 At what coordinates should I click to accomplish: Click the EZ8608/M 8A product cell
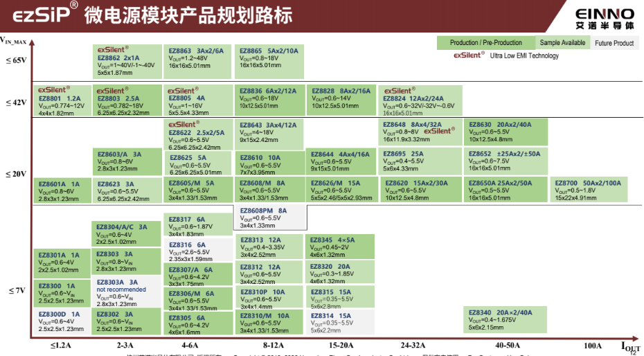tap(270, 190)
